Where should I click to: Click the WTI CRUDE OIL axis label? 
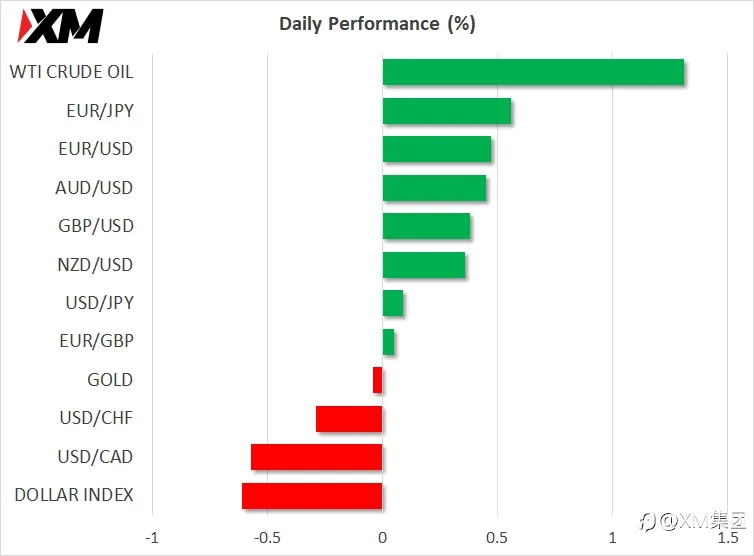point(71,72)
